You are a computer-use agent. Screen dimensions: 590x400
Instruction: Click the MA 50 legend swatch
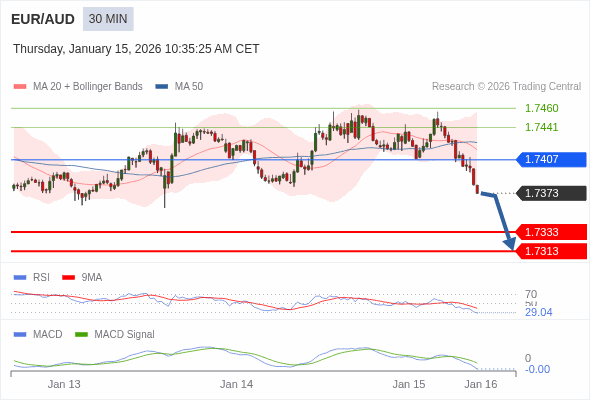162,87
